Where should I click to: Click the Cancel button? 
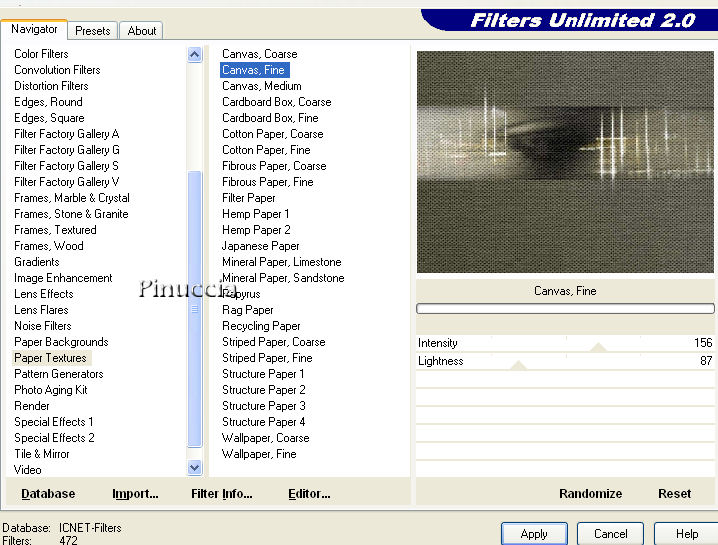click(610, 534)
